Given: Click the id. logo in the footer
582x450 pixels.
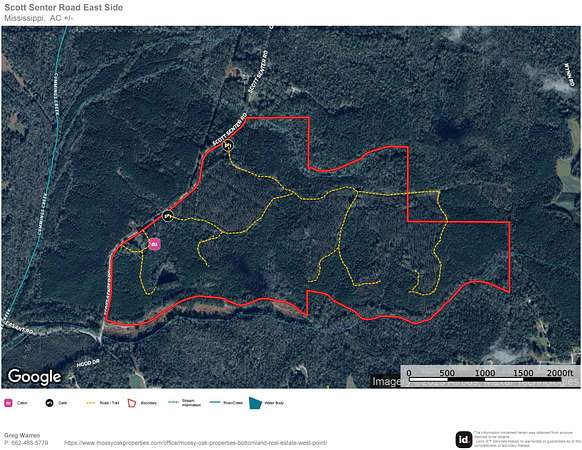Looking at the screenshot, I should [x=464, y=440].
